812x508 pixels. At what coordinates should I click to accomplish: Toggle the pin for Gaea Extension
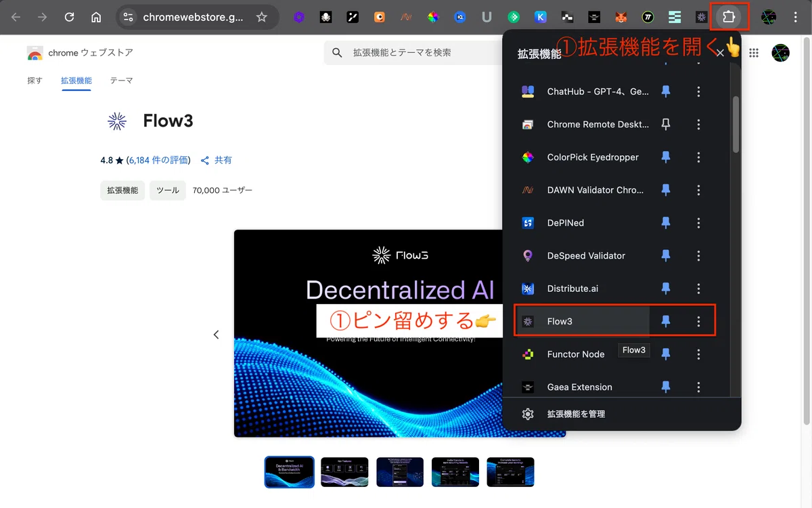[x=666, y=387]
